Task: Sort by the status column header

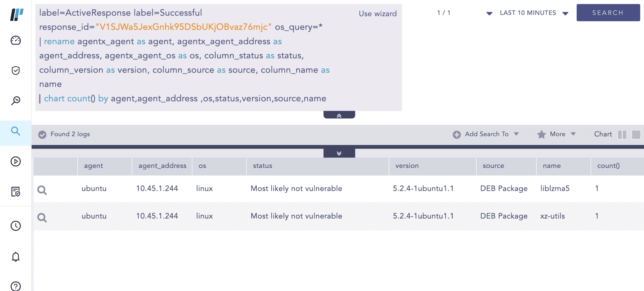Action: pos(263,166)
